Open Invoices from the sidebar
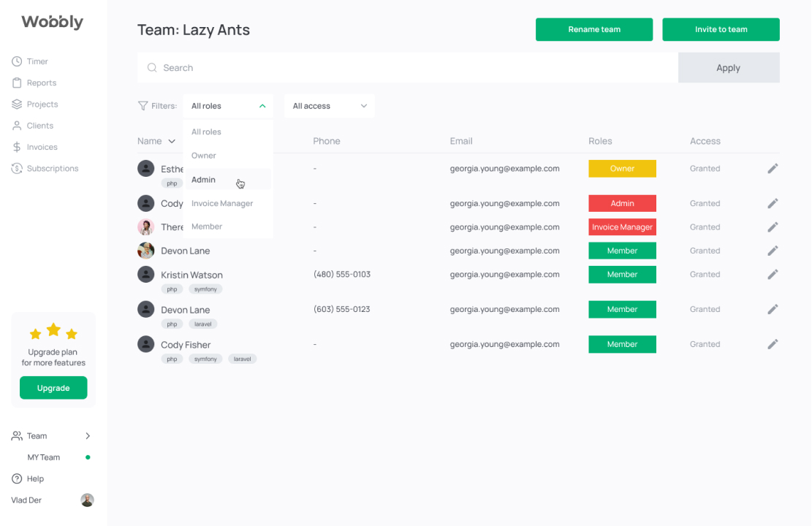 34,147
